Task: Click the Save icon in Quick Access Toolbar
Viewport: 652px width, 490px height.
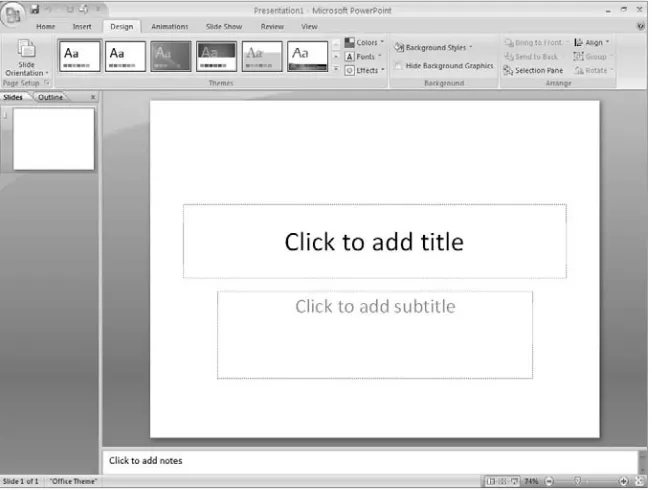Action: point(35,9)
